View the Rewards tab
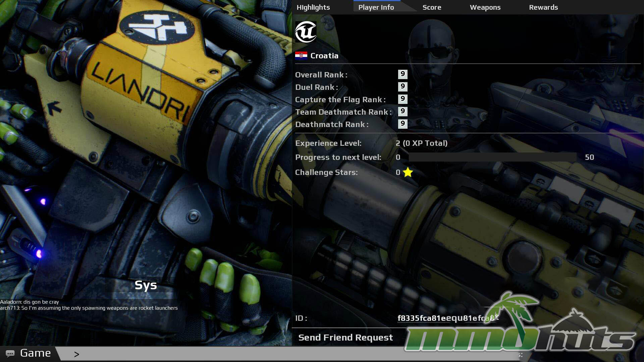This screenshot has width=644, height=362. click(543, 7)
